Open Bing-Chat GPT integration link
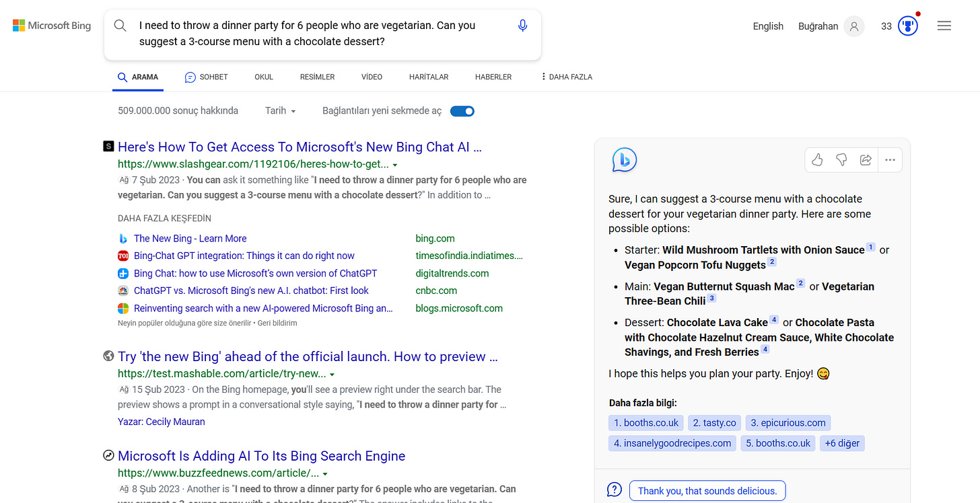This screenshot has width=980, height=503. (x=244, y=256)
